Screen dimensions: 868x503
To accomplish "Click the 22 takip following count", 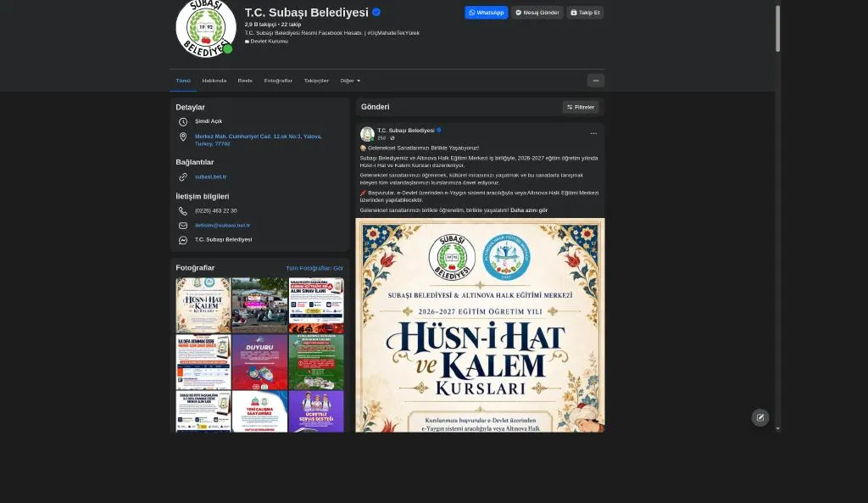I will point(292,25).
